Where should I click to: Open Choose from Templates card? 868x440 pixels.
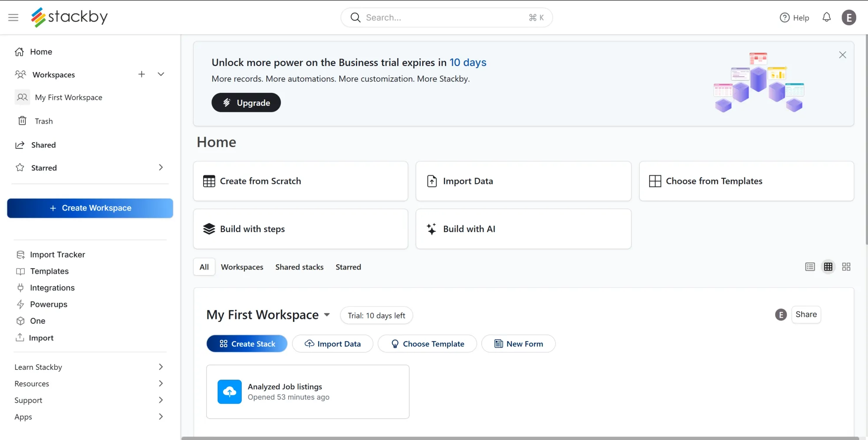click(746, 181)
